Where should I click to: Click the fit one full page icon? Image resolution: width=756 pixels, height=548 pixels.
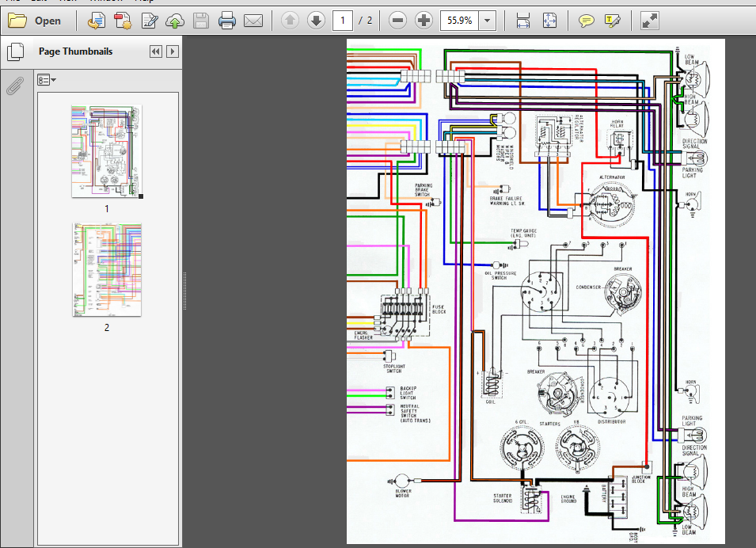[549, 21]
